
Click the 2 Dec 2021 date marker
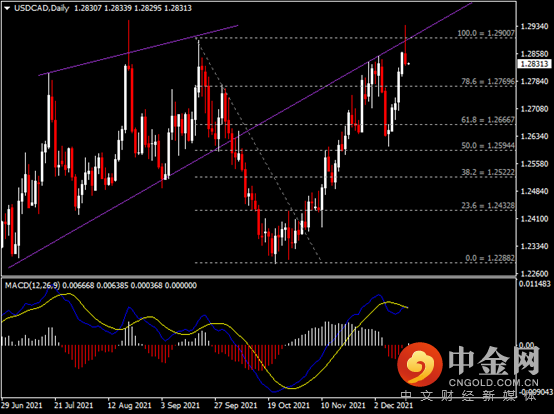click(x=394, y=405)
